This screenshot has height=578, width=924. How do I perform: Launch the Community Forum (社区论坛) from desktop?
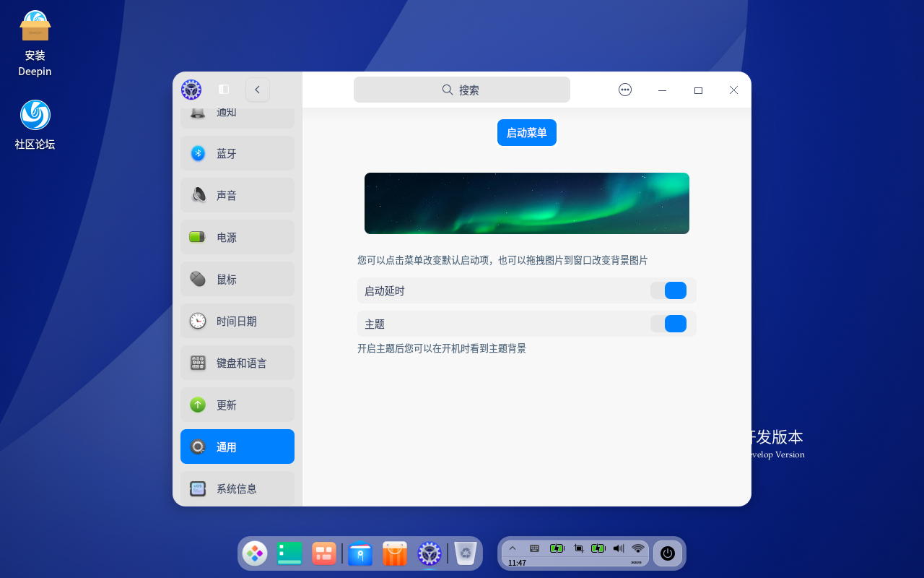(x=34, y=114)
